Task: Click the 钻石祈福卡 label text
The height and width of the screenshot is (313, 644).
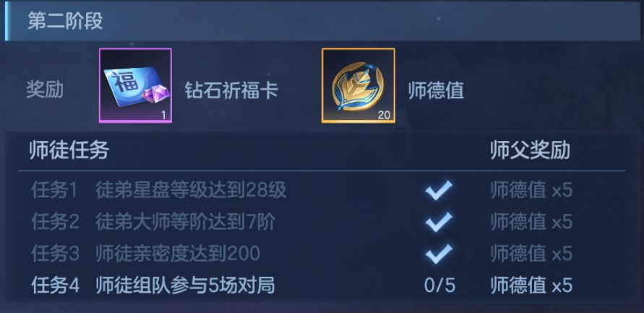Action: [x=231, y=90]
